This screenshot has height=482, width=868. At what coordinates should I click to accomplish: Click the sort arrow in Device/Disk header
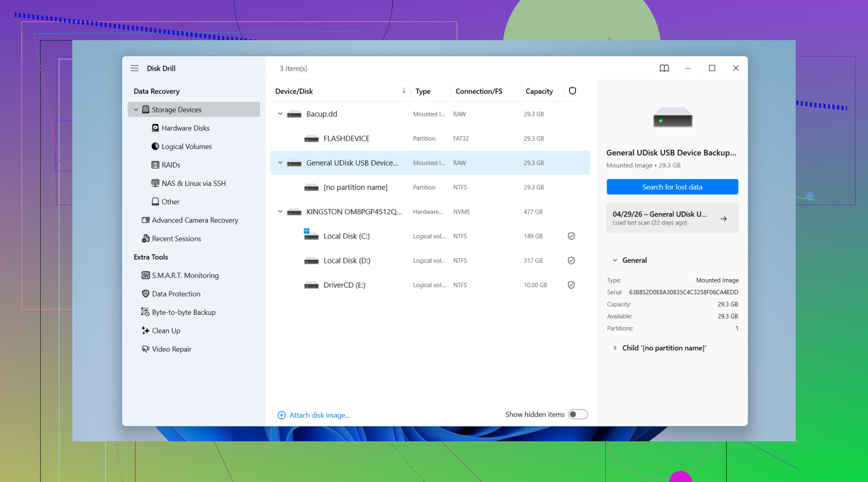404,91
